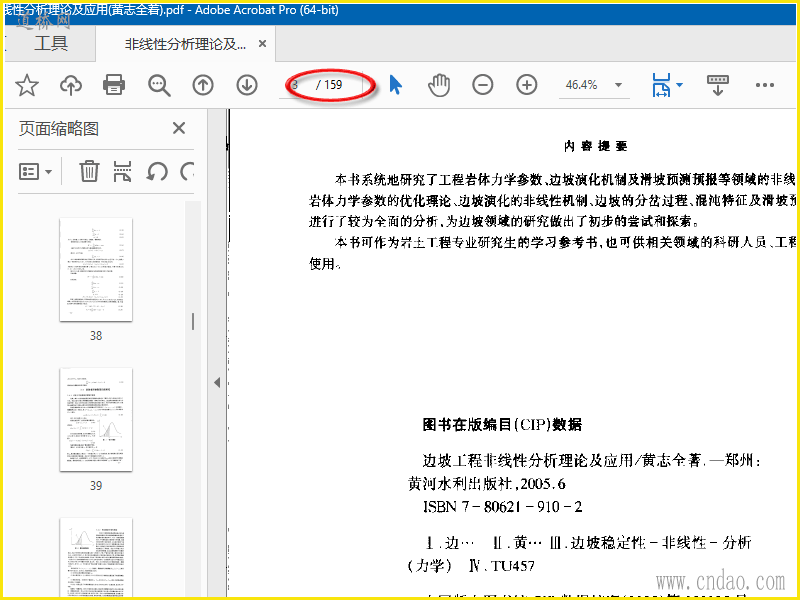Select the 非线性分析理论及... document tab

186,44
